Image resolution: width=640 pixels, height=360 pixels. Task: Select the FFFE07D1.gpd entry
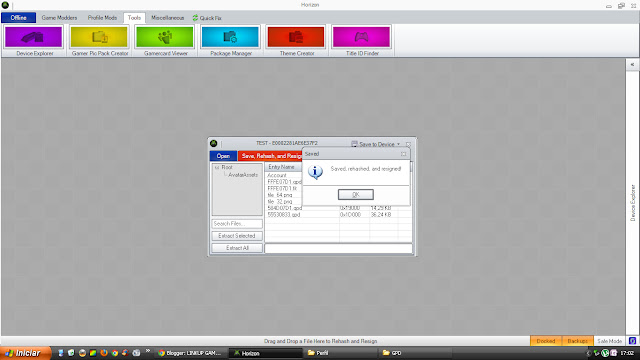[284, 182]
